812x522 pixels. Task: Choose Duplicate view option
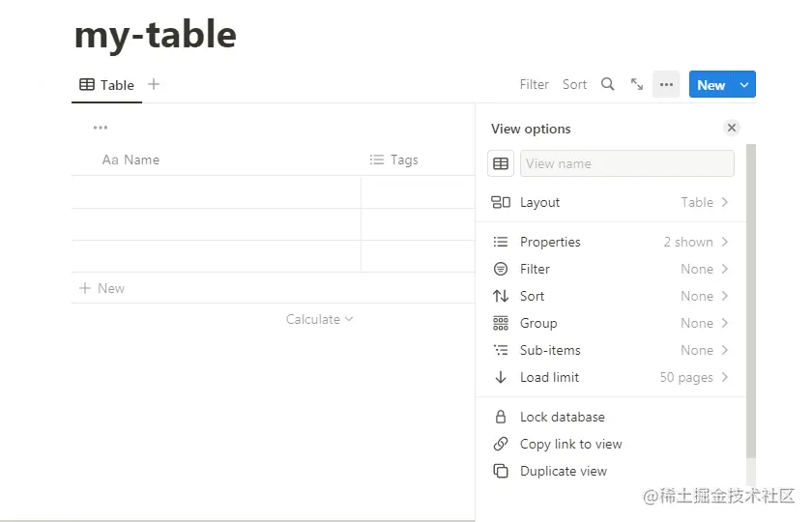[x=563, y=471]
